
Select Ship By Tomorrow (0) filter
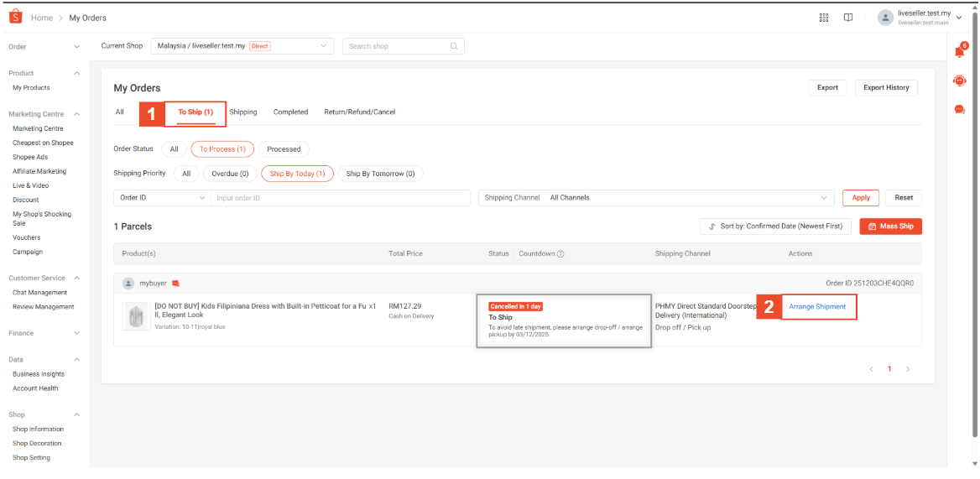click(x=381, y=174)
